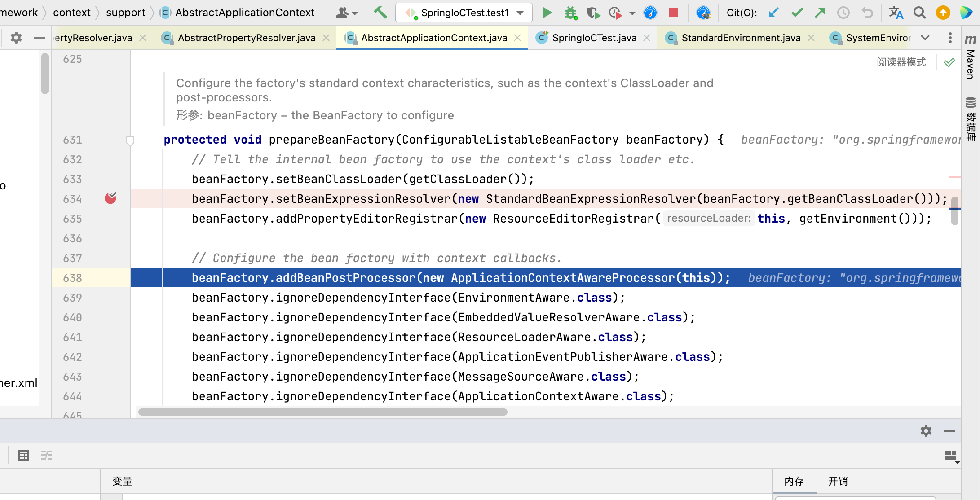The image size is (980, 500).
Task: Open the SystemEnvironment tab
Action: pyautogui.click(x=870, y=38)
